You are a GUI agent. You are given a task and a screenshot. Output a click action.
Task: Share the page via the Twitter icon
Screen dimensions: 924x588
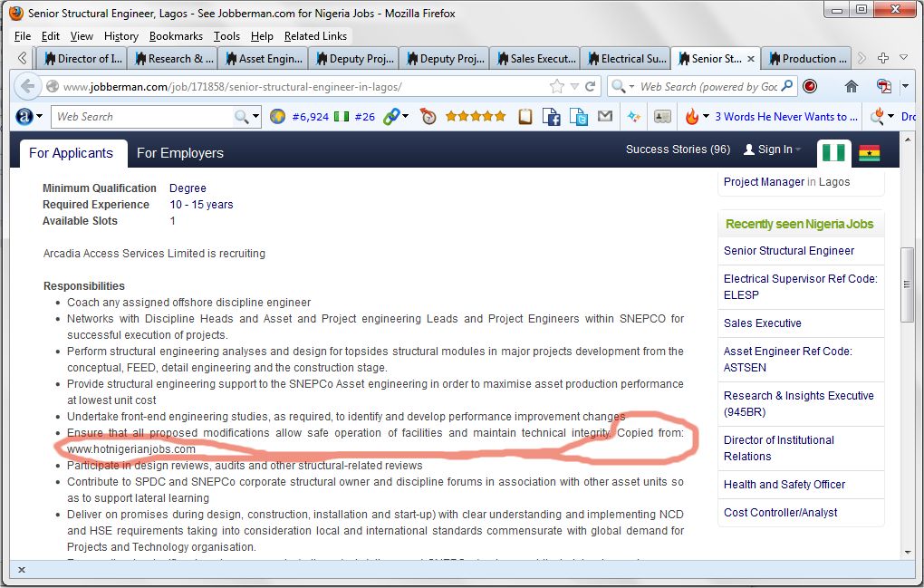pyautogui.click(x=579, y=117)
